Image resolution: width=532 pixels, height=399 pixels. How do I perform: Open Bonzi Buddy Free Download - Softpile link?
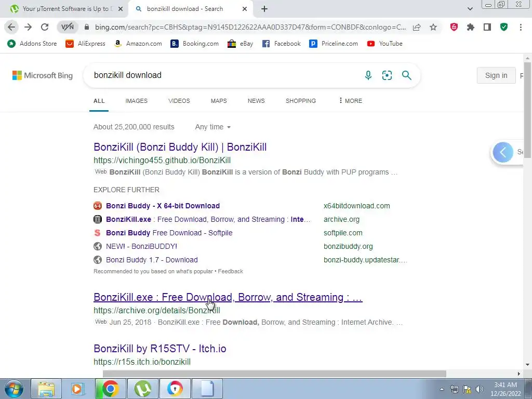(169, 233)
